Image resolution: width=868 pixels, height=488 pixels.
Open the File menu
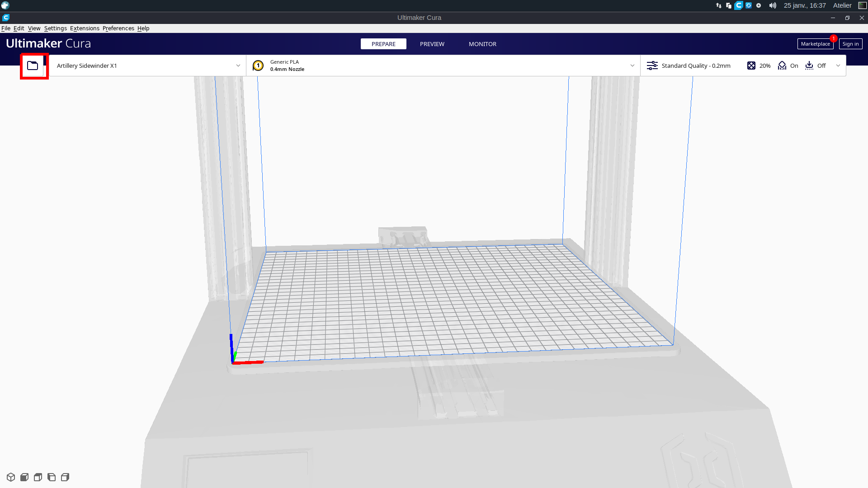(x=6, y=28)
